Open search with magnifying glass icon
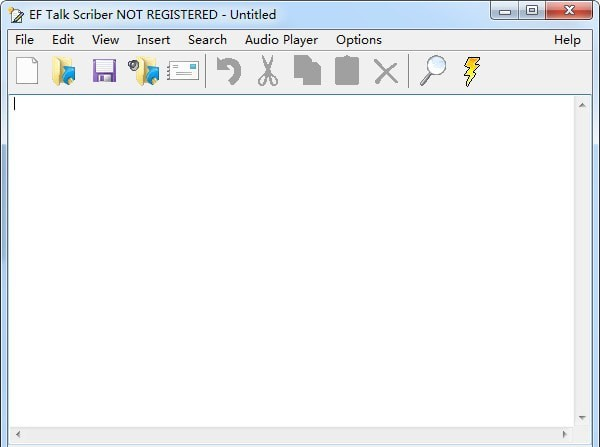Screen dimensions: 603x447 click(x=433, y=71)
